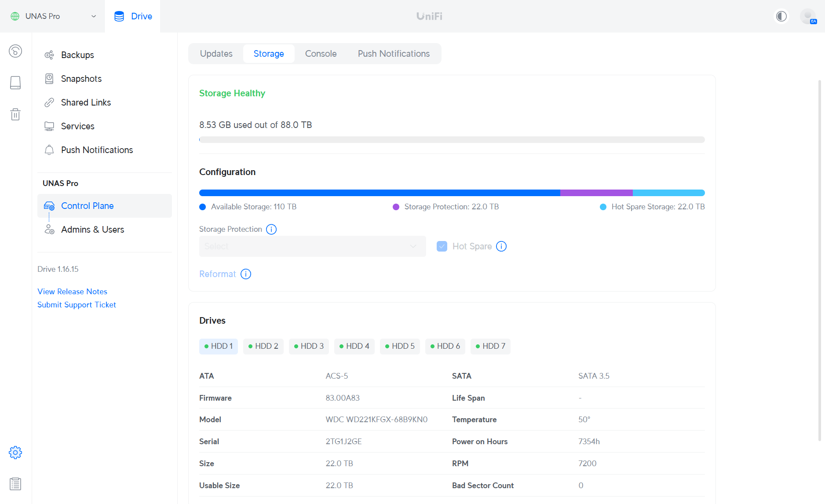The height and width of the screenshot is (504, 825).
Task: Click the storage usage progress bar
Action: (x=452, y=139)
